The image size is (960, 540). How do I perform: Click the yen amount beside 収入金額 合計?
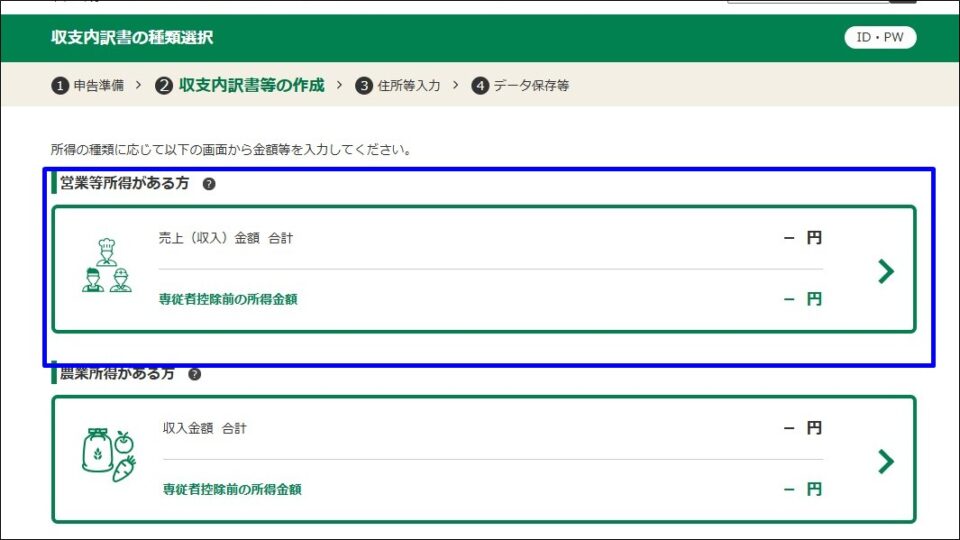[803, 428]
